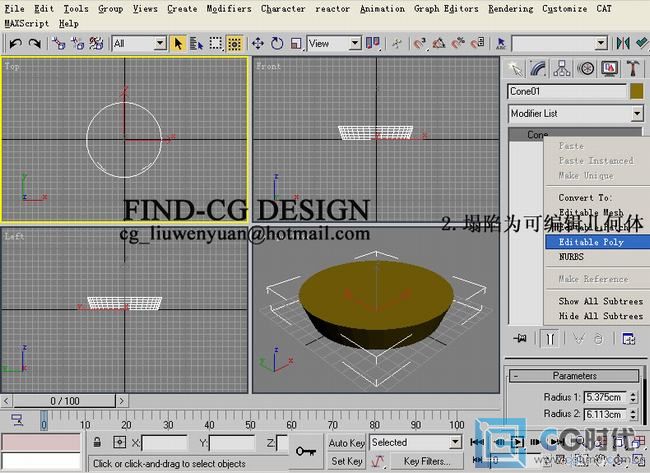650x473 pixels.
Task: Expand the named selection sets dropdown
Action: pyautogui.click(x=601, y=43)
